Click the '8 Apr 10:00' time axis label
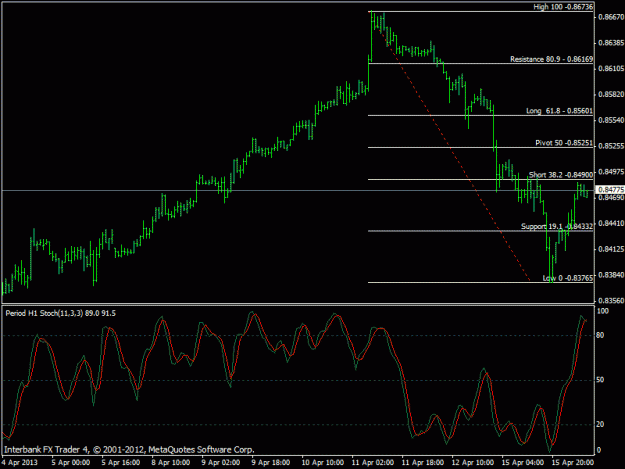Viewport: 625px width, 469px height. (x=171, y=462)
